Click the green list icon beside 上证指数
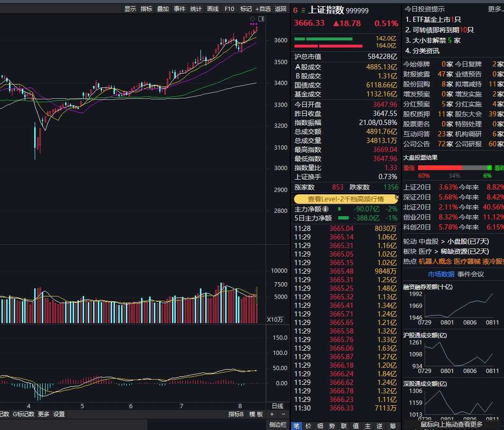The image size is (504, 430). coord(303,10)
